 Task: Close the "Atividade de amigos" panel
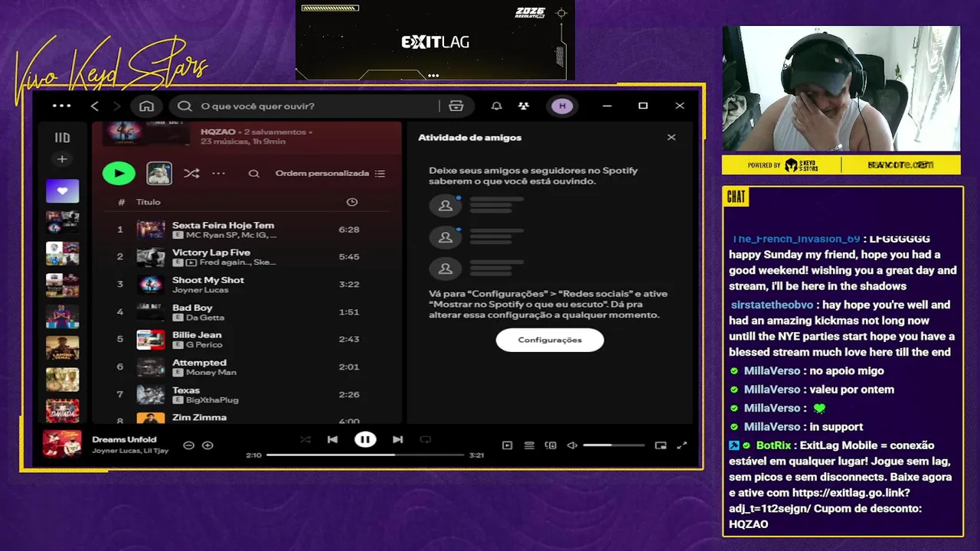(x=671, y=138)
